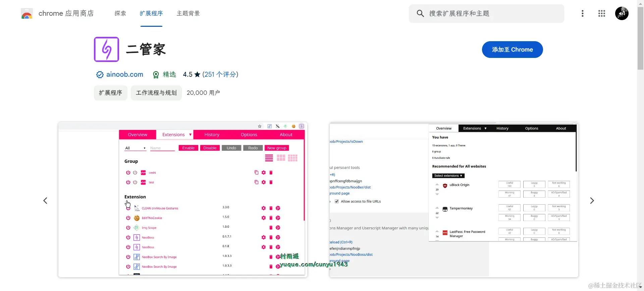Click the New group button

pyautogui.click(x=277, y=148)
